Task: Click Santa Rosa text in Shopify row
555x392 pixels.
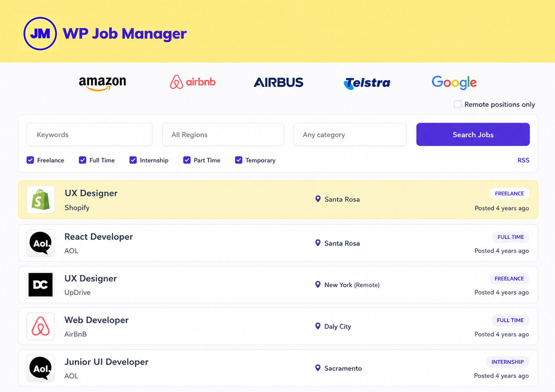Action: 342,199
